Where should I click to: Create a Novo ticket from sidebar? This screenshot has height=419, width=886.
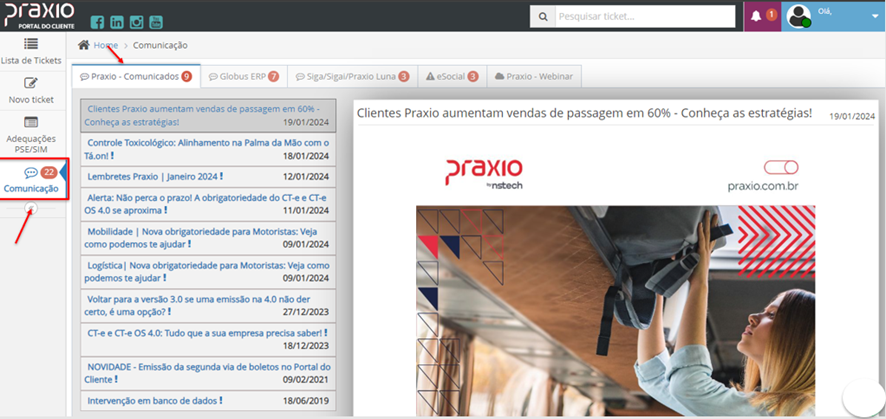[31, 91]
